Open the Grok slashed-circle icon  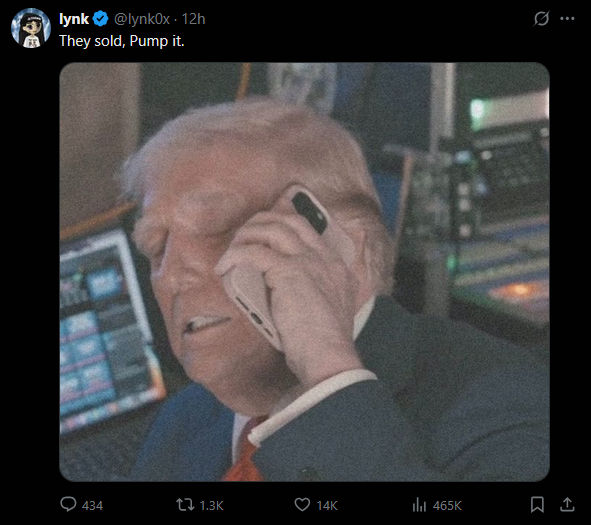tap(541, 18)
